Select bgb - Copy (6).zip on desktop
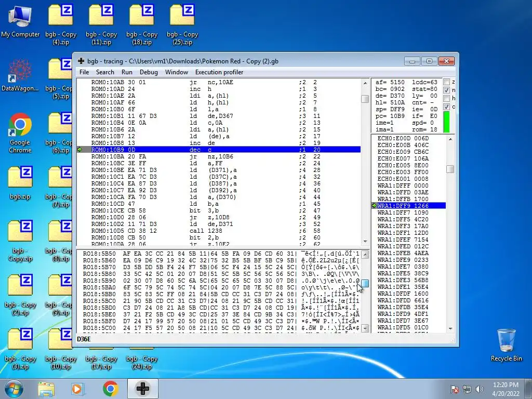532x399 pixels. tap(58, 133)
